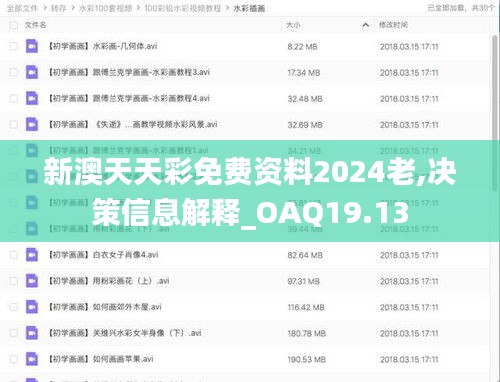Open file 【初学画画】用粉彩画花（上）.avi

coord(109,281)
